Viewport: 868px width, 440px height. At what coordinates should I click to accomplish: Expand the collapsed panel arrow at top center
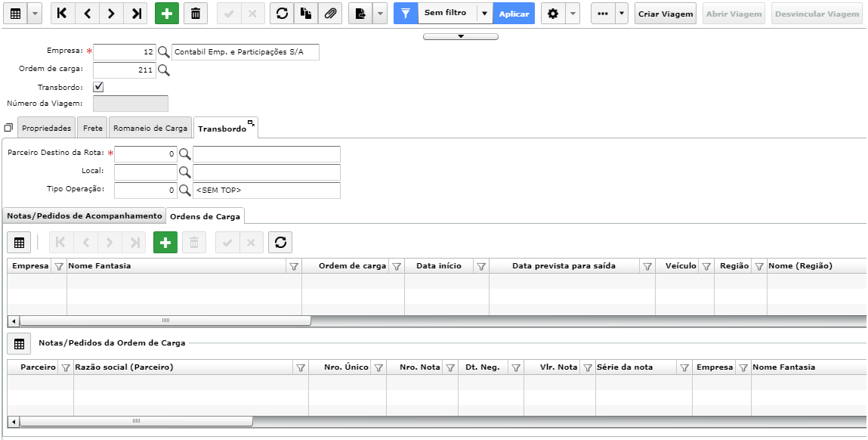pyautogui.click(x=461, y=36)
